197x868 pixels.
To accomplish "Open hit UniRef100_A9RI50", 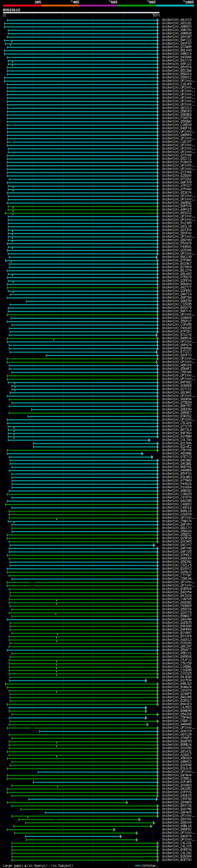I will point(177,30).
